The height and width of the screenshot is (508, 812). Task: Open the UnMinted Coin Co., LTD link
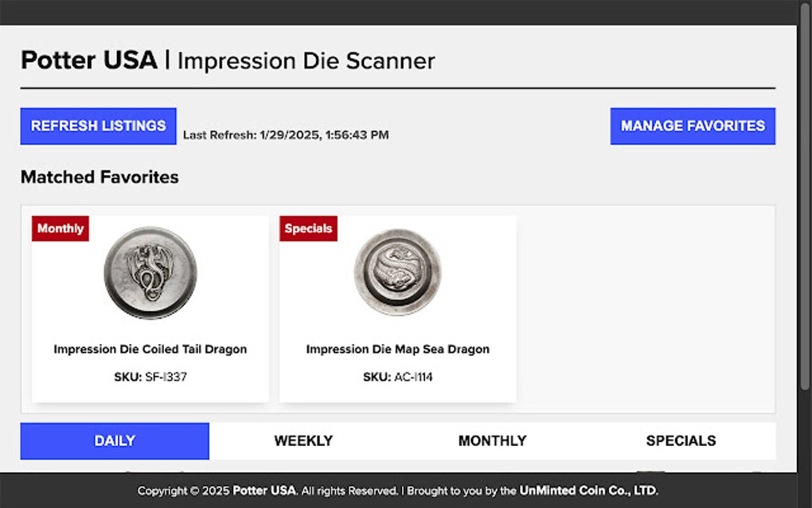point(588,490)
